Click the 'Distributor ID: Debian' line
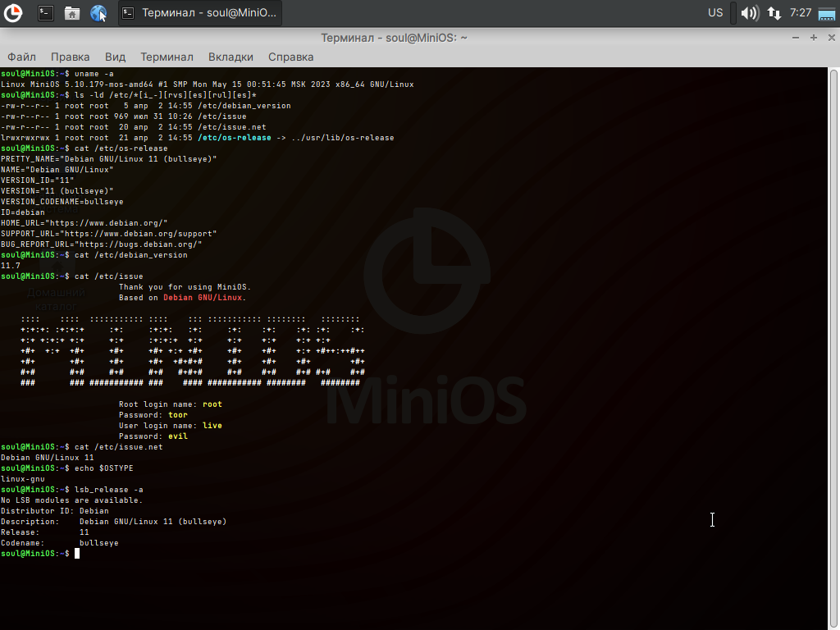Viewport: 840px width, 630px height. [55, 511]
